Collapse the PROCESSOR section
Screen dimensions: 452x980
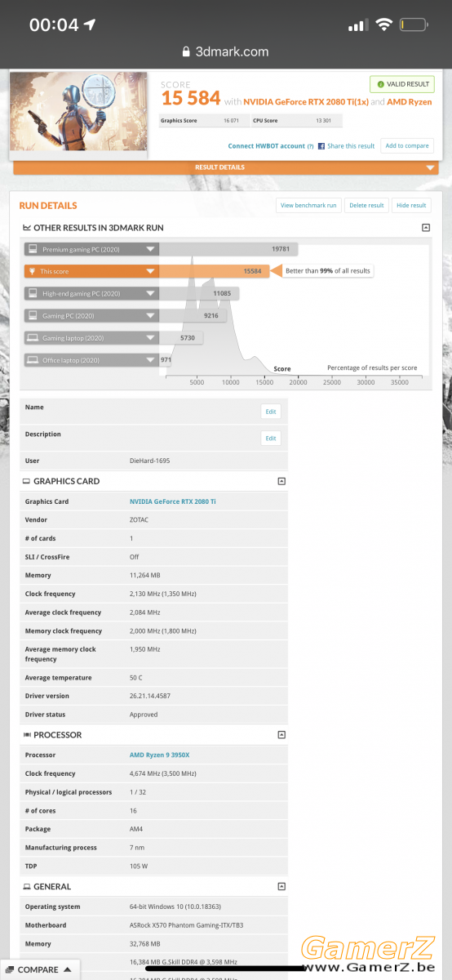(281, 735)
